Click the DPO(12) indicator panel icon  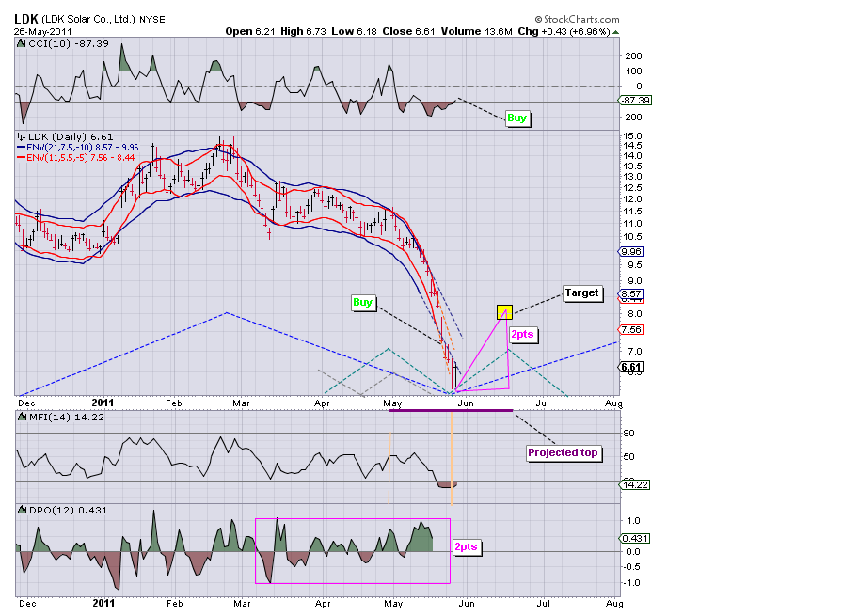22,510
